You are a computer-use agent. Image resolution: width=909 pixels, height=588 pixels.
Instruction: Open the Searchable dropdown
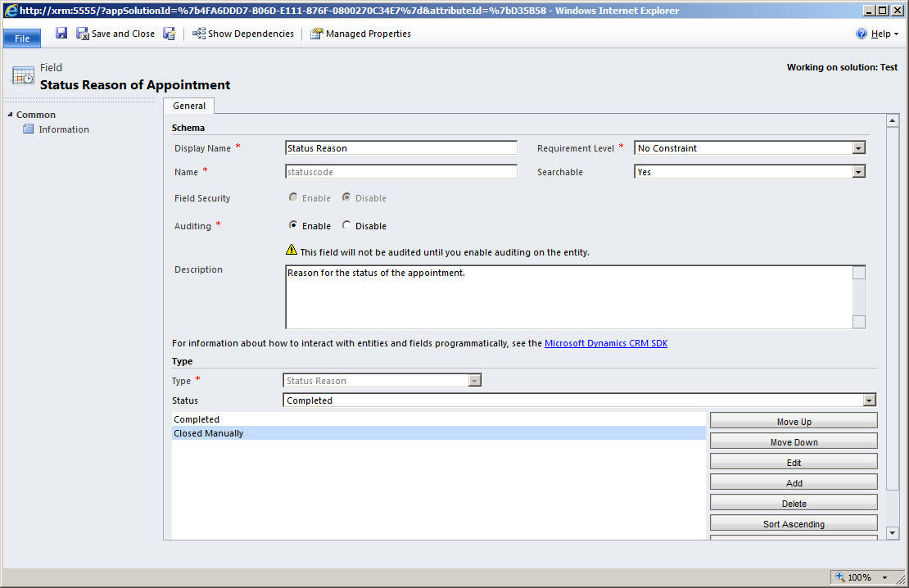858,171
